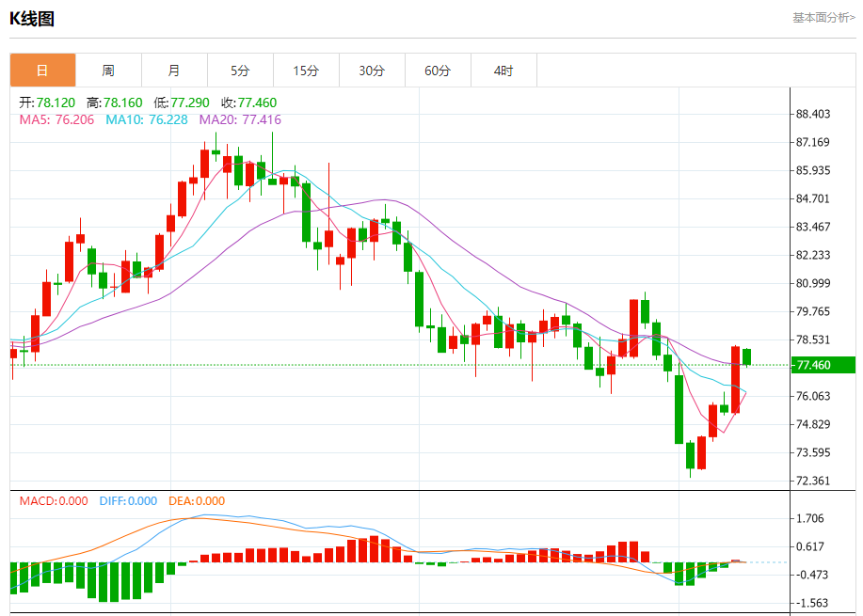Click the MA20: 77.416 label

tap(240, 119)
